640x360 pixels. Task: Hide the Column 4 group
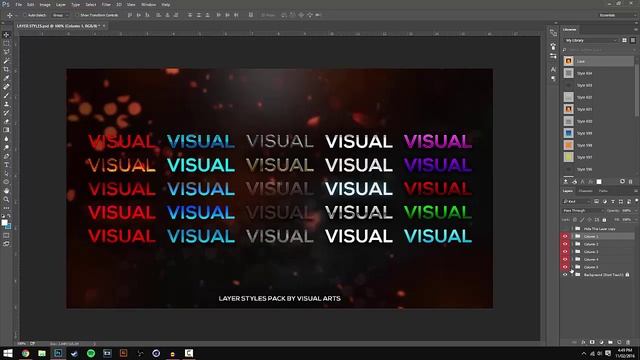565,259
